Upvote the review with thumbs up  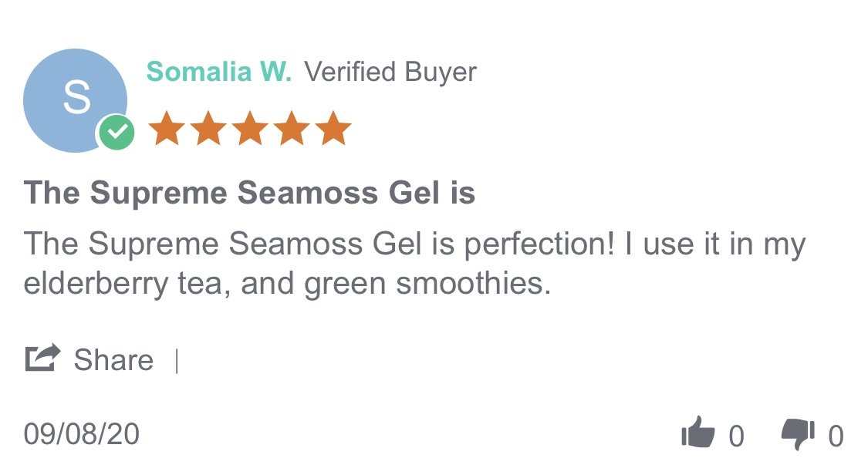698,435
